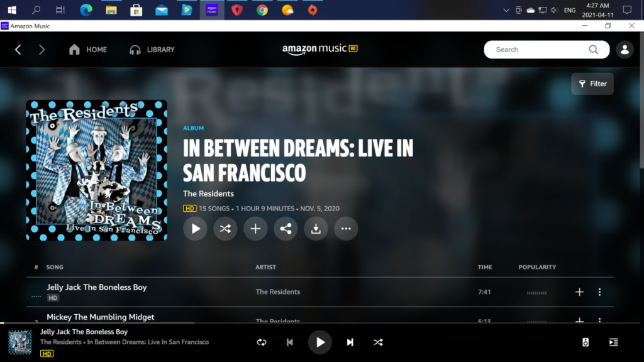
Task: Download the album
Action: coord(316,229)
